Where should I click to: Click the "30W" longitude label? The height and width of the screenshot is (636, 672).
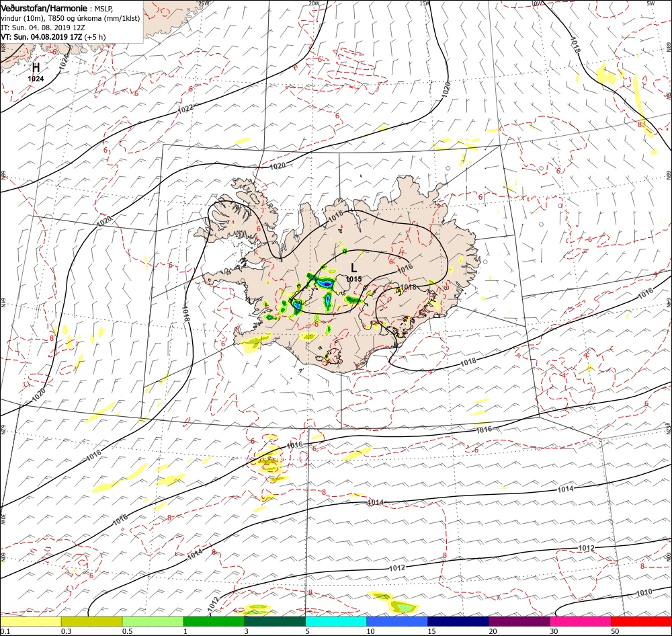pyautogui.click(x=3, y=518)
